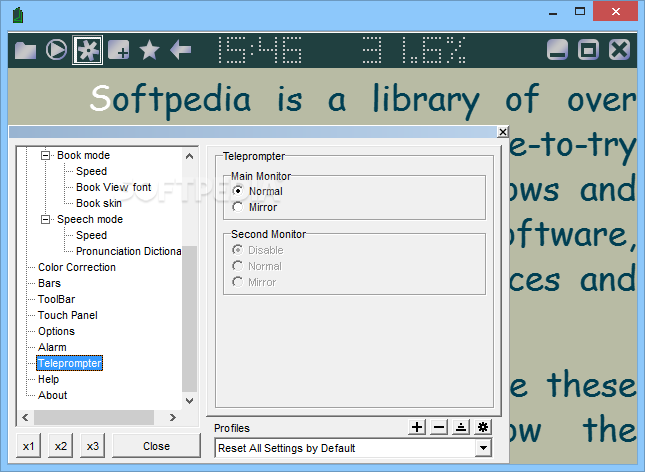Viewport: 645px width, 472px height.
Task: Click the x3 size button
Action: [x=93, y=446]
